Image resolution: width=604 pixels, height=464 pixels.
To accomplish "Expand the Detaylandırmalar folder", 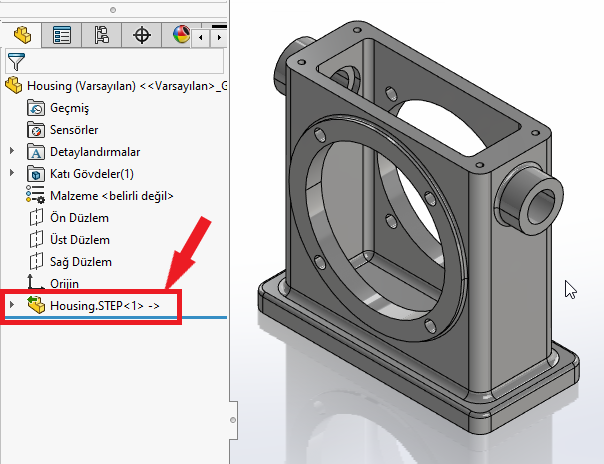I will click(x=12, y=152).
